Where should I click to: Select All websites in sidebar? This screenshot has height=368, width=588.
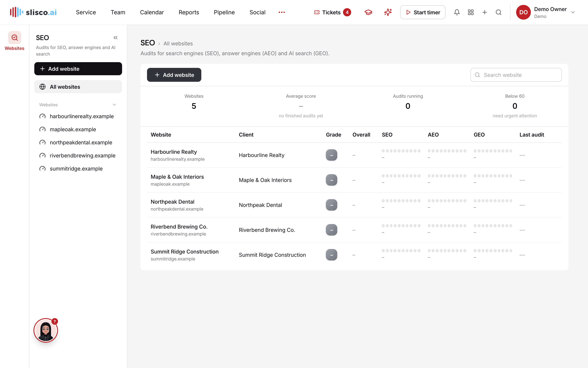[78, 87]
